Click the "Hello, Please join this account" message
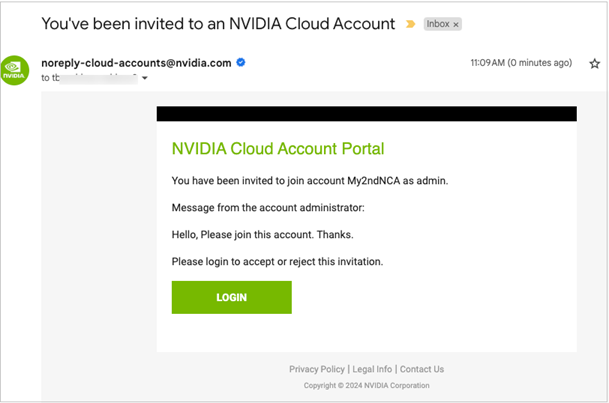The height and width of the screenshot is (403, 609). tap(263, 235)
